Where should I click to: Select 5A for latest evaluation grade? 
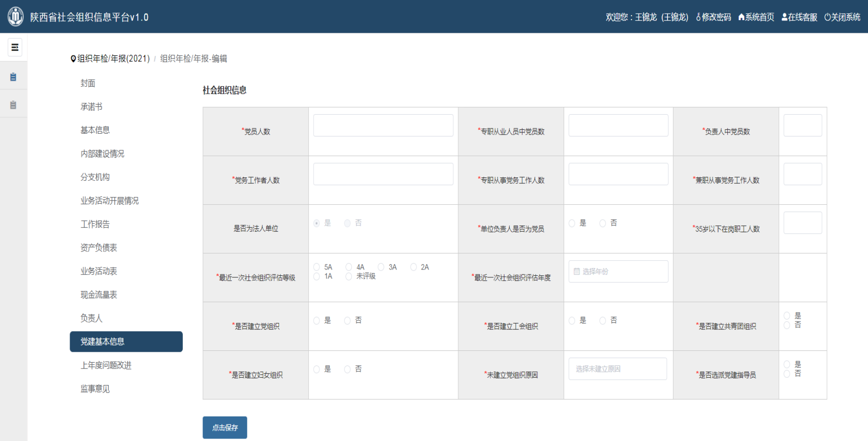[317, 267]
